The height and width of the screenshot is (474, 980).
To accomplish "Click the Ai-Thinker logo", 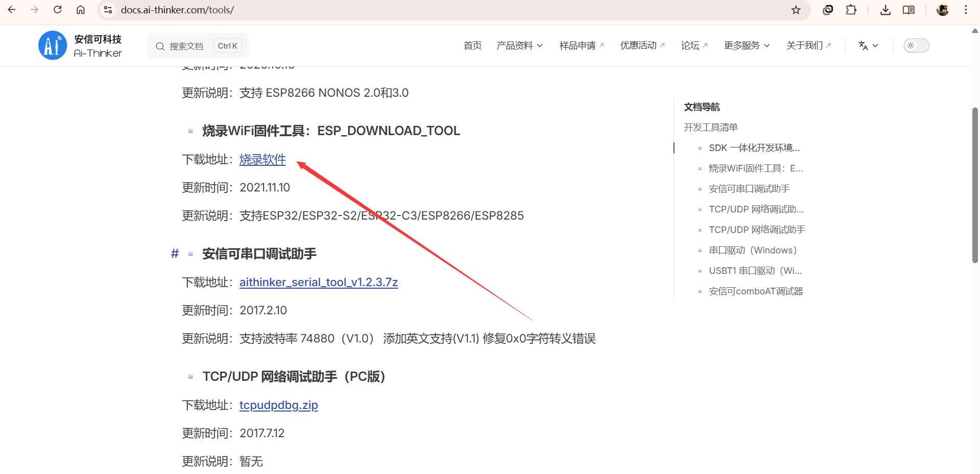I will pos(80,46).
